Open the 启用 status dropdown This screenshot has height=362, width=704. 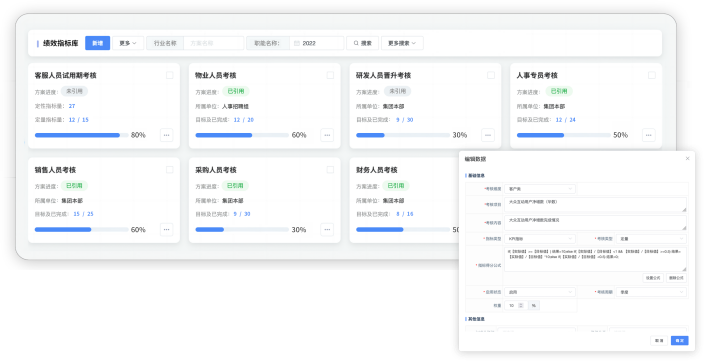540,292
